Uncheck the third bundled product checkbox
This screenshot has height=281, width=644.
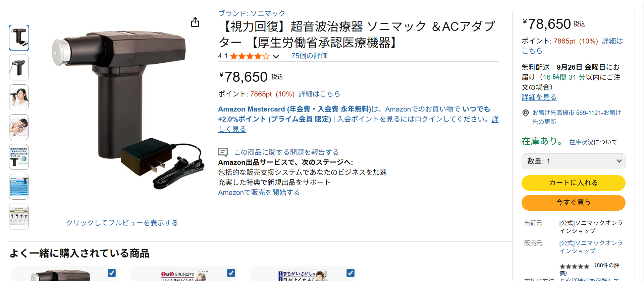(x=351, y=273)
